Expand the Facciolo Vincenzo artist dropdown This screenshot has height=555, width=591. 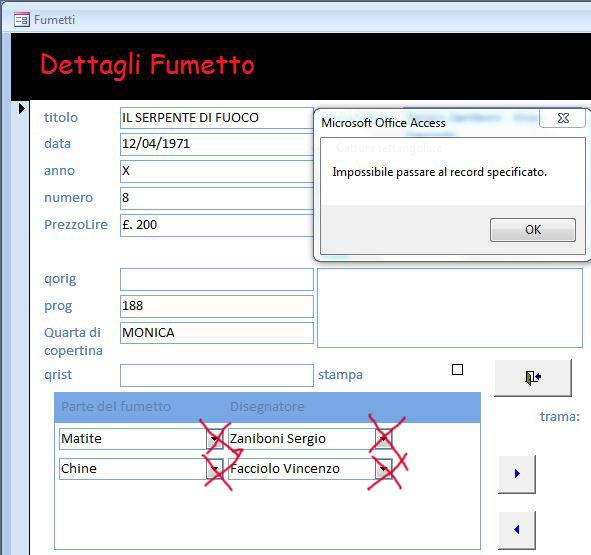tap(383, 469)
